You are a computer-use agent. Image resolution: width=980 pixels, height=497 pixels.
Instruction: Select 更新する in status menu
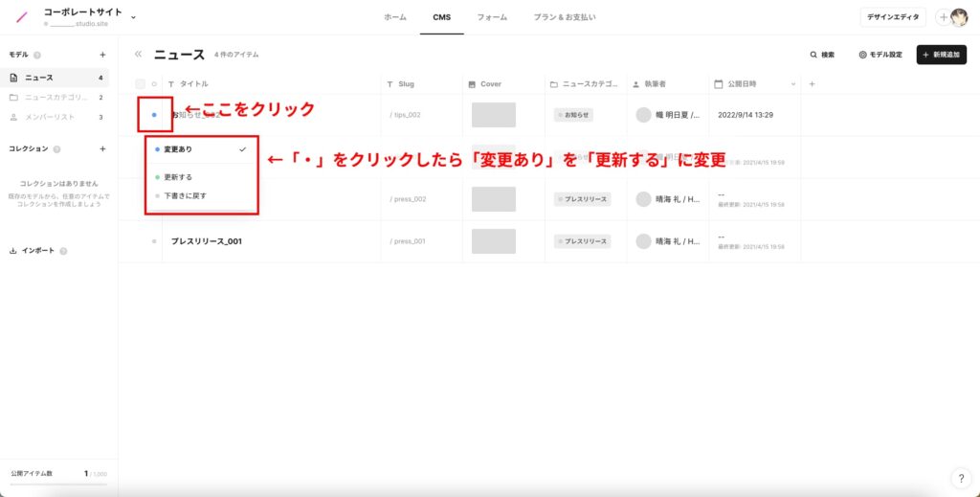[x=201, y=177]
